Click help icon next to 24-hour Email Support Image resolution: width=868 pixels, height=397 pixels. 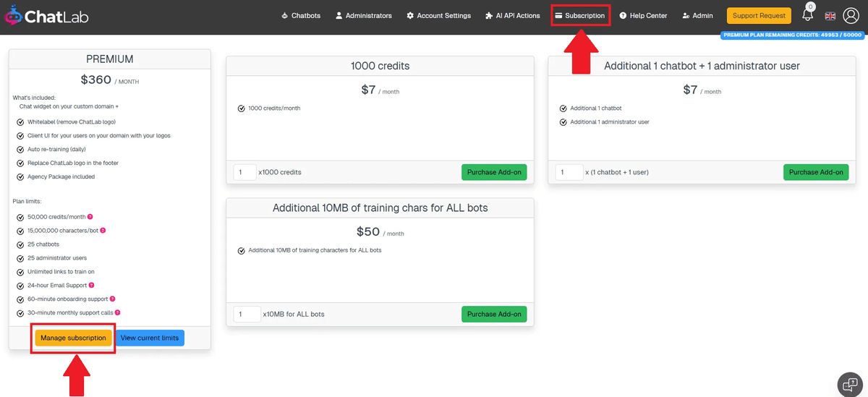click(x=92, y=286)
